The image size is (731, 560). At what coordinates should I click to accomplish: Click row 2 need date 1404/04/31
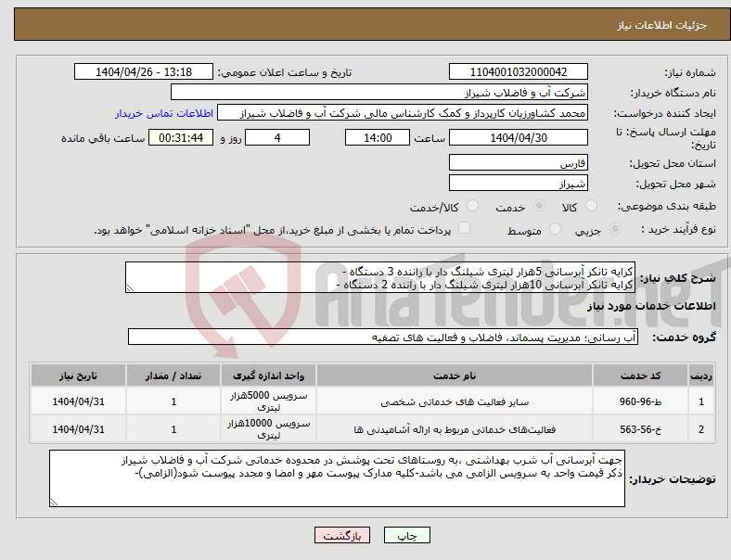click(x=78, y=429)
